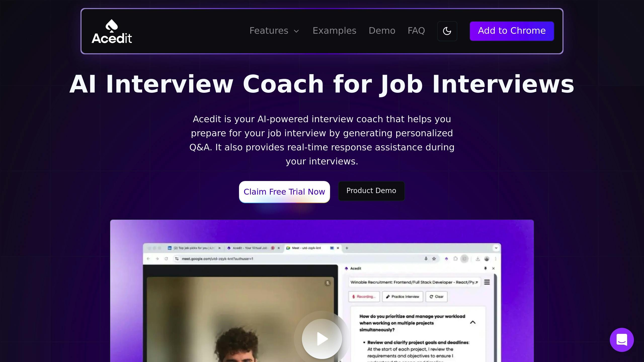The width and height of the screenshot is (644, 362).
Task: Click the Examples tab in navigation
Action: pos(334,30)
